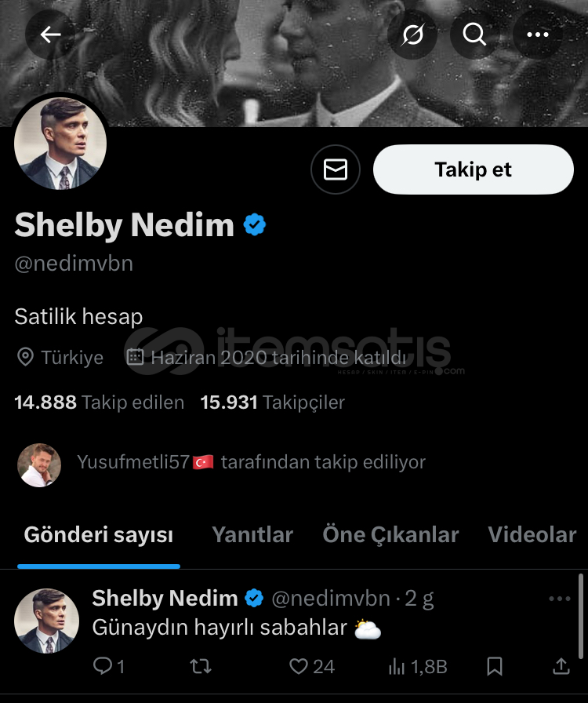Open the 15.931 Takipçiler list
This screenshot has height=703, width=588.
(x=273, y=402)
